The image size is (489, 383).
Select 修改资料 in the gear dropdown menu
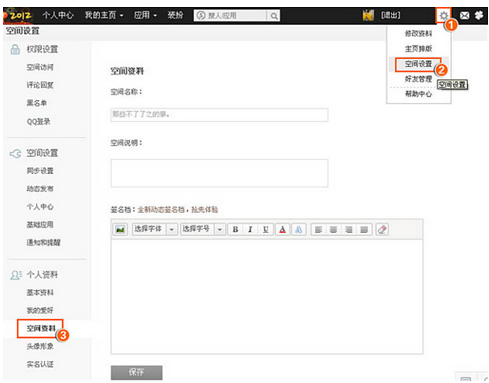418,33
